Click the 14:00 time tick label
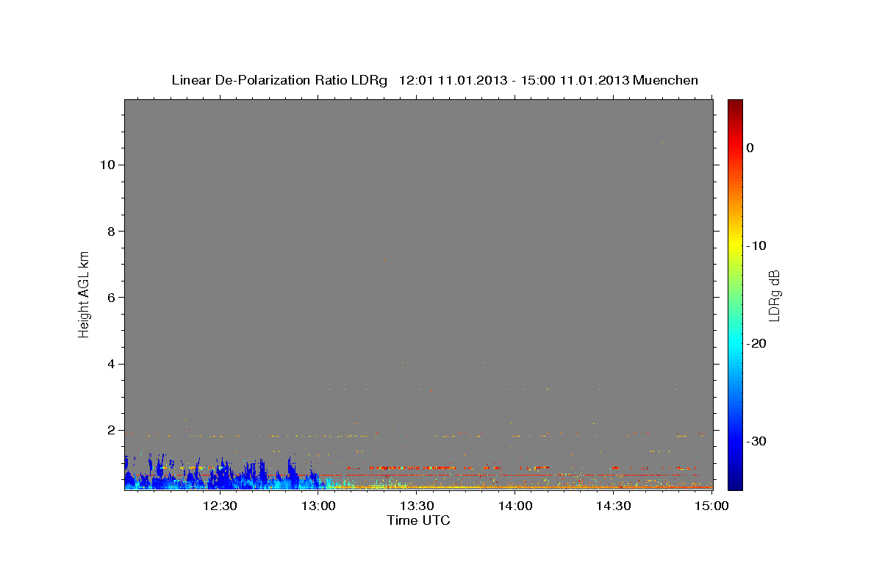Screen dimensions: 882x588 515,506
